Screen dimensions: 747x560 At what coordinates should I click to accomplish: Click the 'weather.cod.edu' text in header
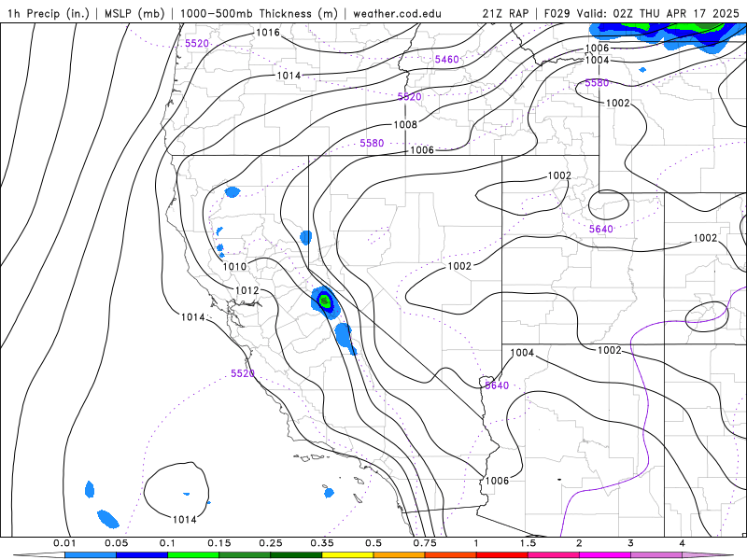point(397,13)
